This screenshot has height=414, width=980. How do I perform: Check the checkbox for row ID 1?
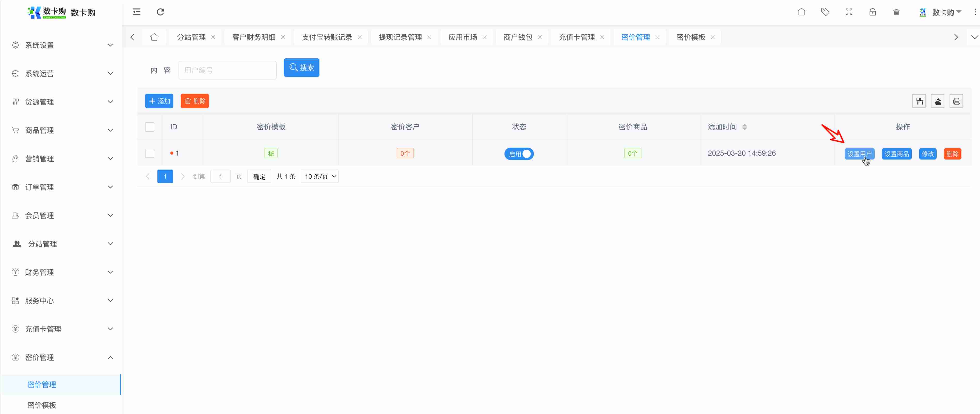[x=149, y=153]
